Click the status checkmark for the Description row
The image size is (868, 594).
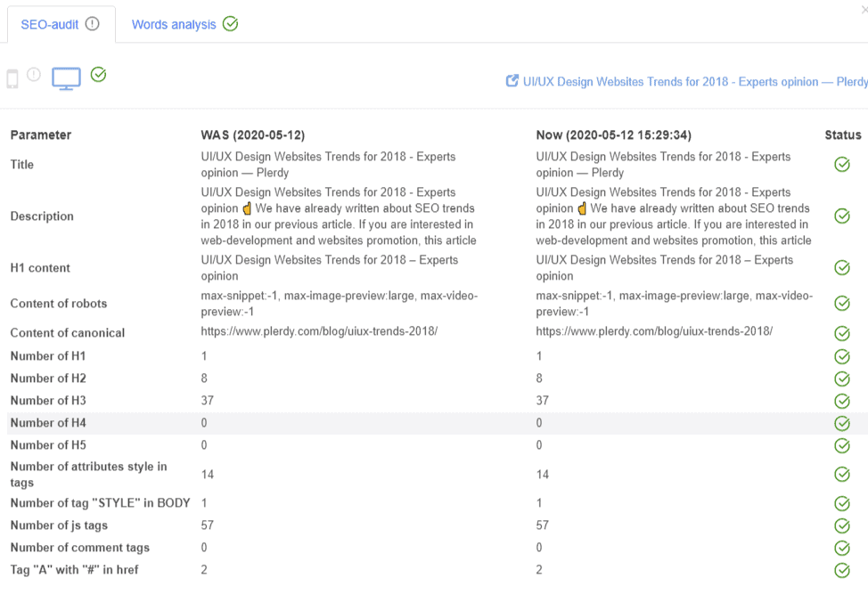pos(841,216)
